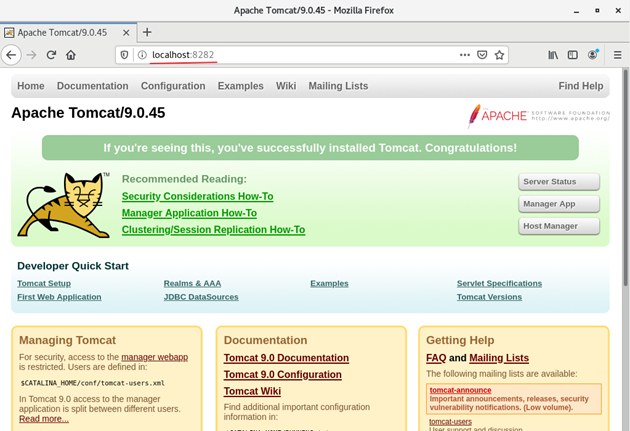This screenshot has height=431, width=630.
Task: Open tomcat-users mailing list link
Action: pos(450,422)
